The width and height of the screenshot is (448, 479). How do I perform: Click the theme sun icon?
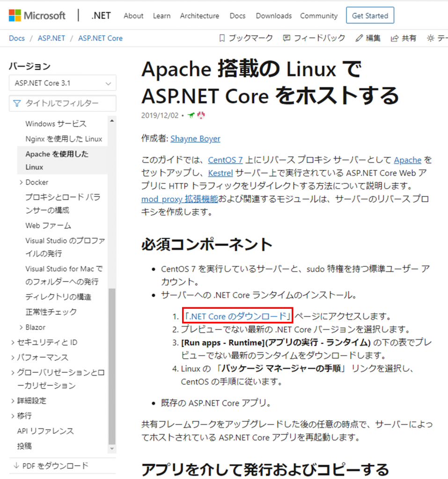click(x=431, y=38)
